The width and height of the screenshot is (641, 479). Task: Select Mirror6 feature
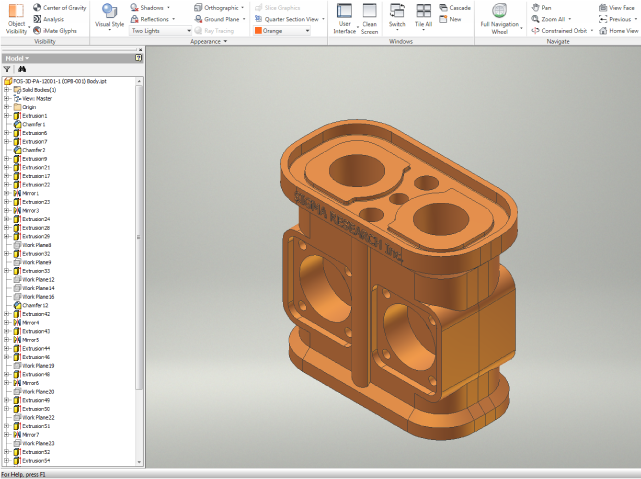pos(26,383)
